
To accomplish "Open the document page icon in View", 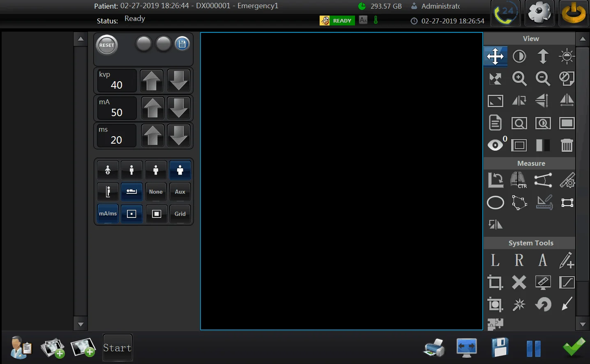I will coord(496,123).
